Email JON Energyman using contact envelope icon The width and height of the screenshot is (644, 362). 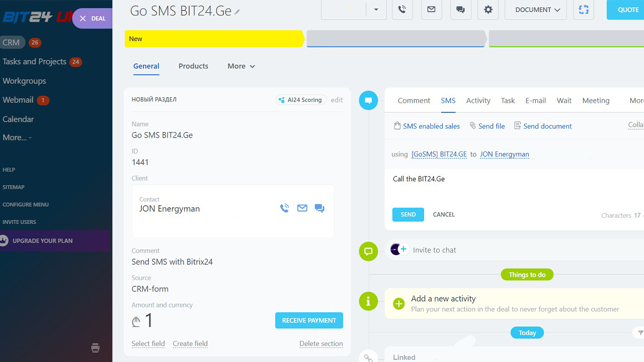pos(302,208)
